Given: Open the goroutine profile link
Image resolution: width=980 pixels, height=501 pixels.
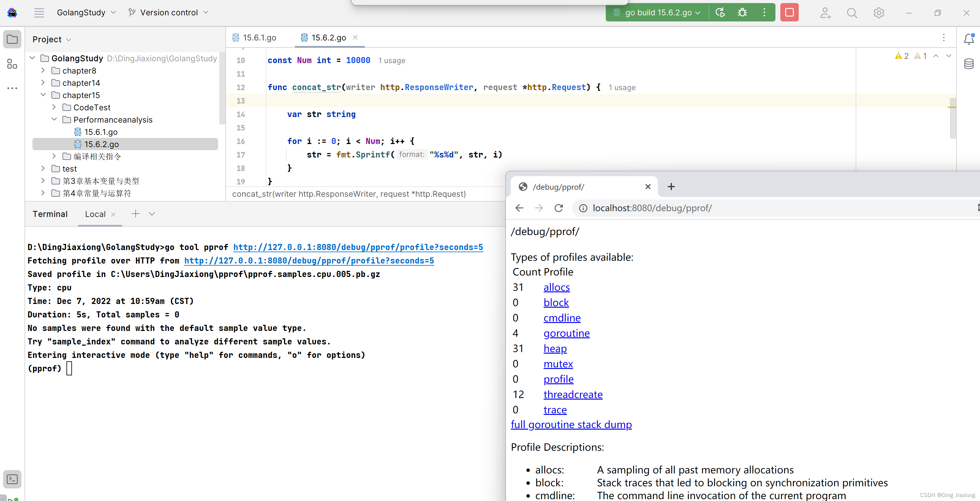Looking at the screenshot, I should point(567,333).
